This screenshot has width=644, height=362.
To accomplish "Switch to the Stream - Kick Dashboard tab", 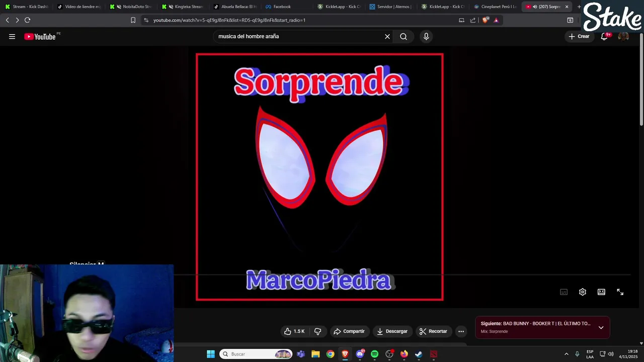I will [27, 7].
